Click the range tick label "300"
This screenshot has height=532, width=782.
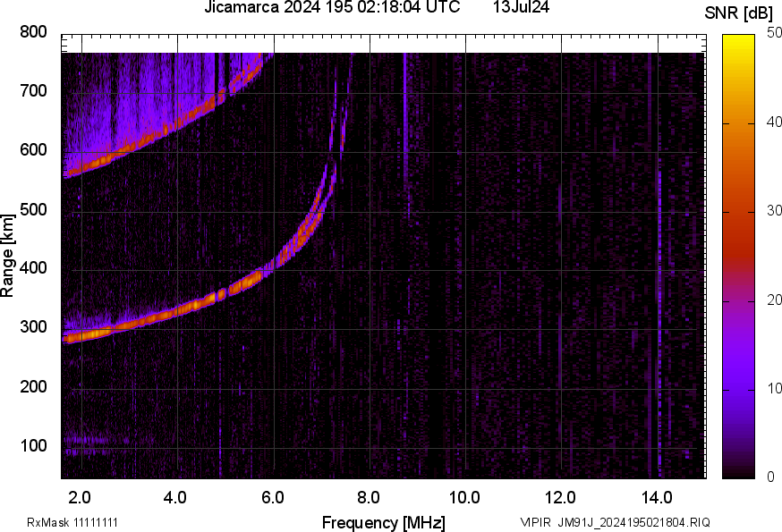pos(33,327)
